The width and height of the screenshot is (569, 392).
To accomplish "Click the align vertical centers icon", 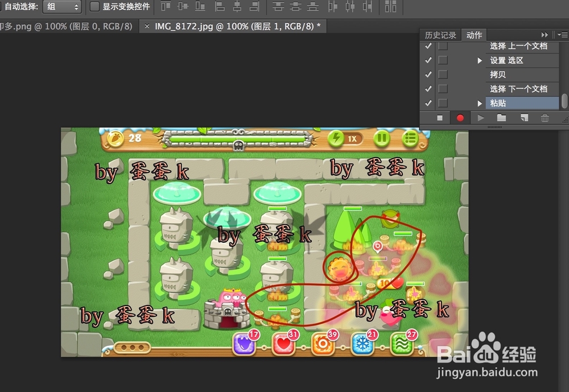I will click(x=183, y=6).
